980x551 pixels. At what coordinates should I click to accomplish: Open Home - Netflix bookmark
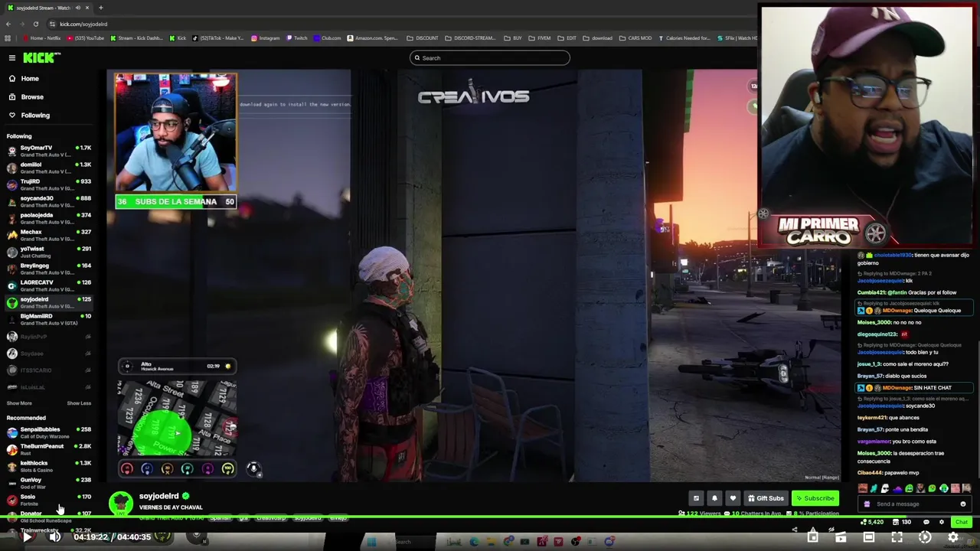[x=42, y=38]
